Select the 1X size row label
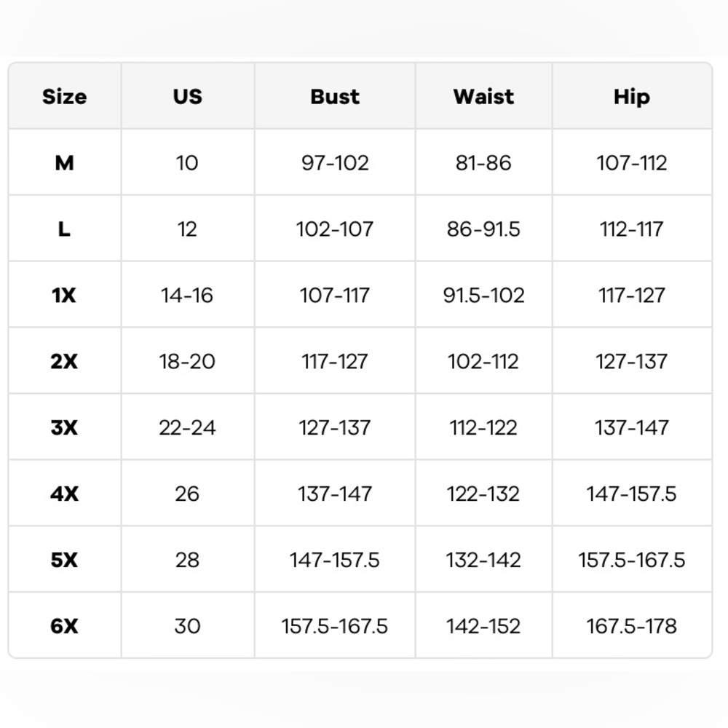 [x=65, y=295]
